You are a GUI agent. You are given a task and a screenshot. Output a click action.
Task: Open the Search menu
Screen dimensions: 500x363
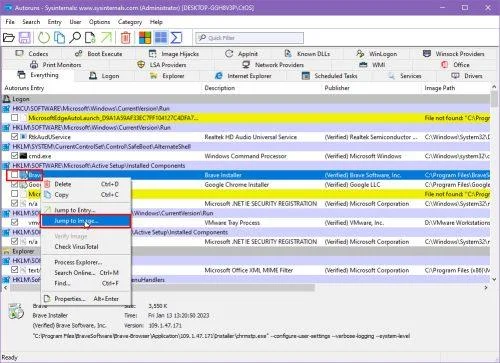coord(31,22)
